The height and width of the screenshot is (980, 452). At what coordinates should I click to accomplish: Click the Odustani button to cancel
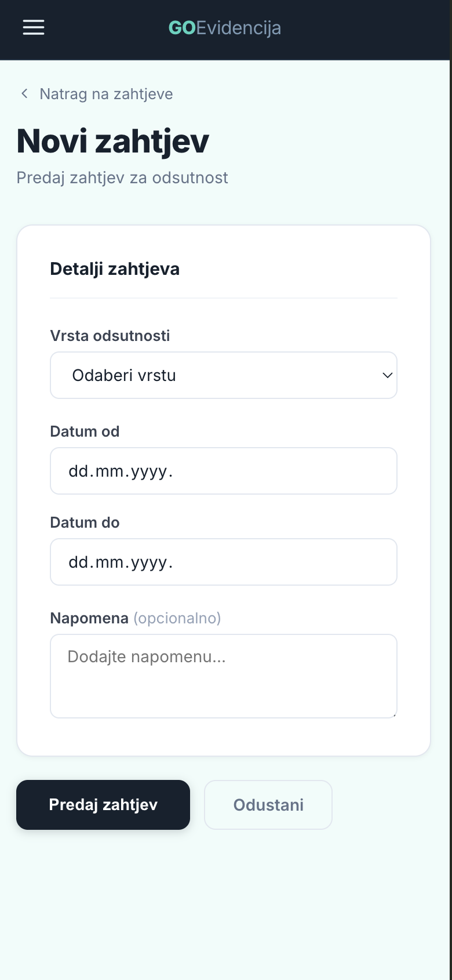point(268,805)
